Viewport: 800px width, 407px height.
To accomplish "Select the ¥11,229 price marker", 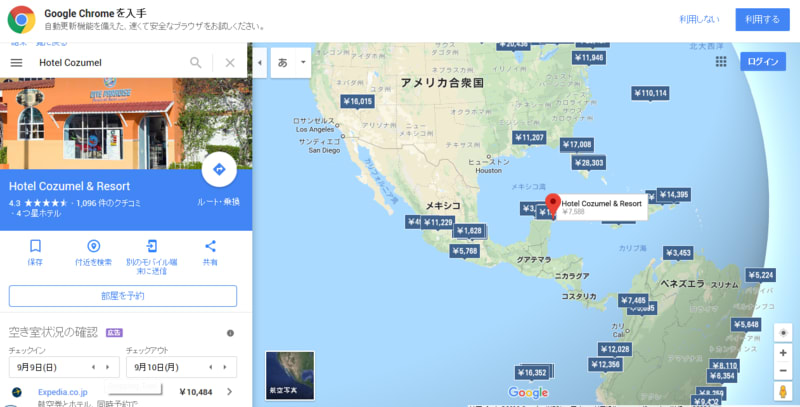I will 438,223.
